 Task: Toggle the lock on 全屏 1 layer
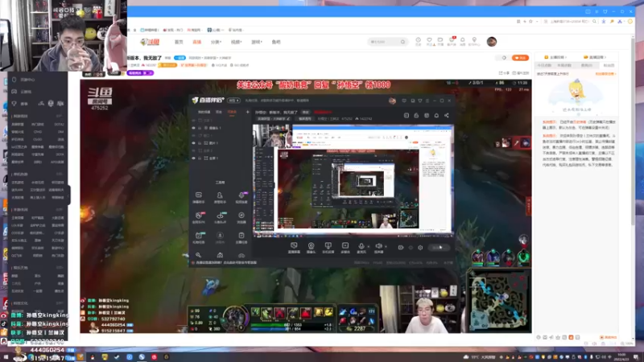pyautogui.click(x=200, y=158)
